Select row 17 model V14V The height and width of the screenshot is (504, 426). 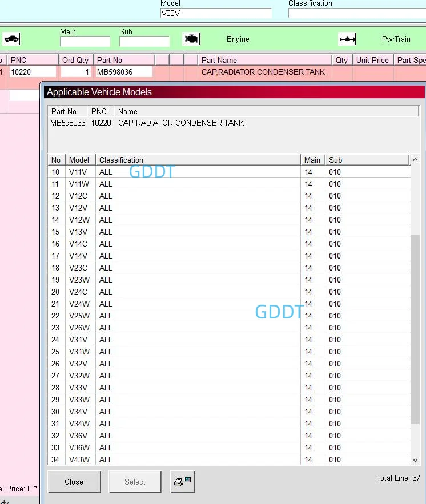point(228,256)
